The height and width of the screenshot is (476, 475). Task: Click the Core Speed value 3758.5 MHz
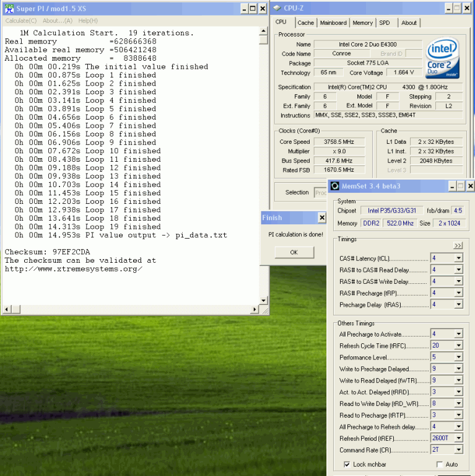click(x=339, y=142)
